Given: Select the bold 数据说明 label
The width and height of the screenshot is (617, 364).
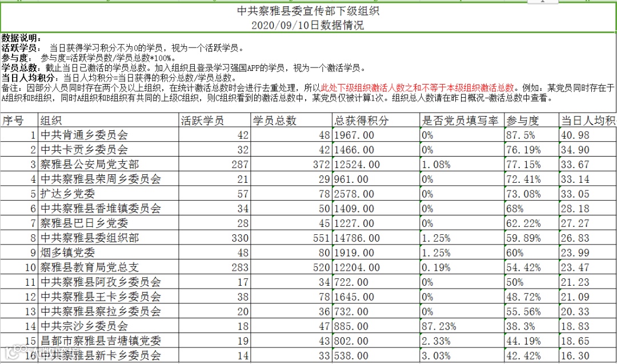Looking at the screenshot, I should pyautogui.click(x=21, y=38).
